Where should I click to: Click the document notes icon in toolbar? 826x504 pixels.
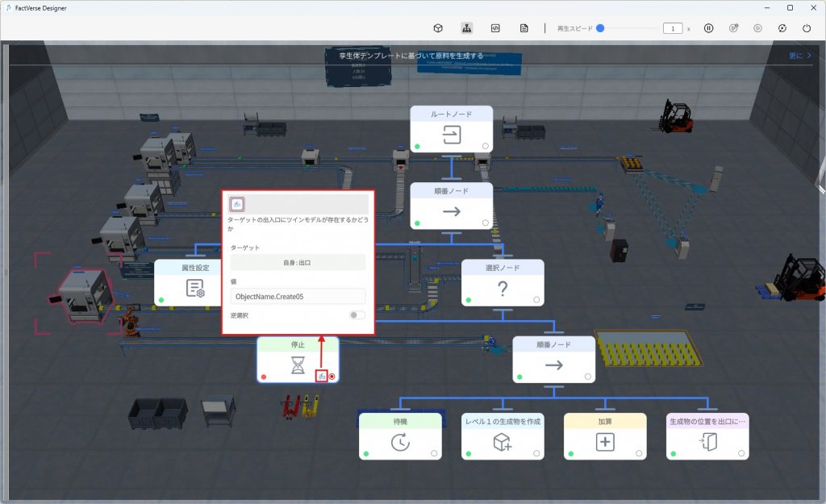(x=524, y=28)
